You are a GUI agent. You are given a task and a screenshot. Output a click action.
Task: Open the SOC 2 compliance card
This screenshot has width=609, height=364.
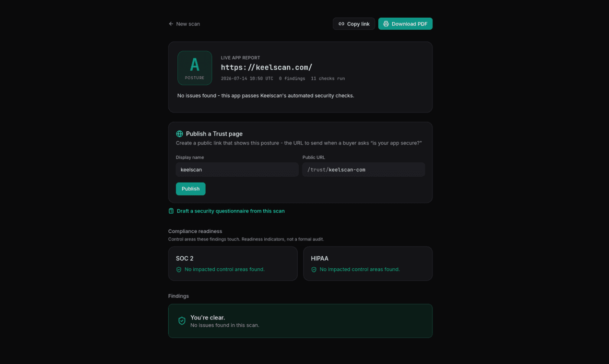tap(233, 263)
